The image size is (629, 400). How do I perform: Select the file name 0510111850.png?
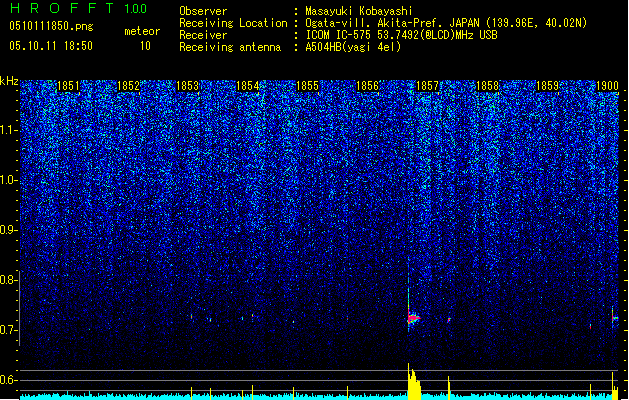[51, 26]
